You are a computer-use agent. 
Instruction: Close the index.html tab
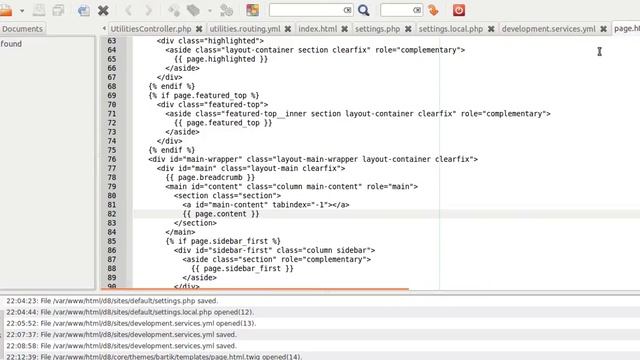coord(344,29)
